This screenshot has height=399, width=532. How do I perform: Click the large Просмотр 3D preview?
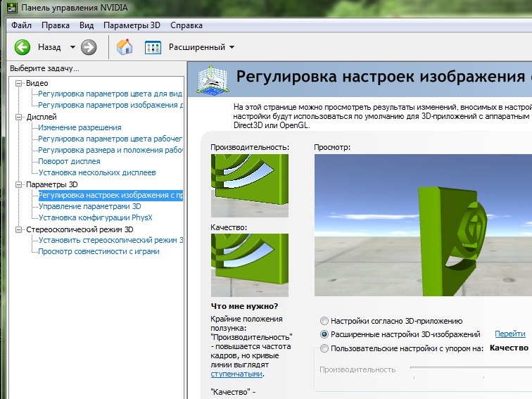point(423,225)
